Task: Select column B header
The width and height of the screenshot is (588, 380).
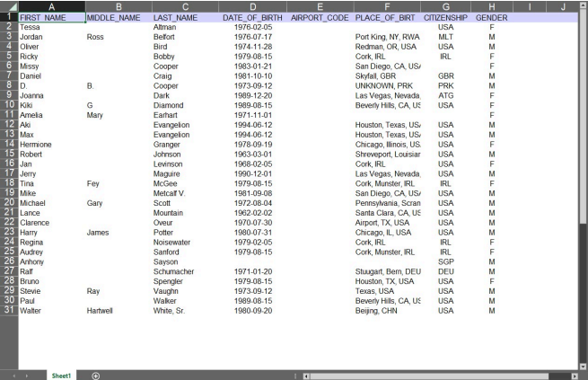Action: tap(118, 7)
